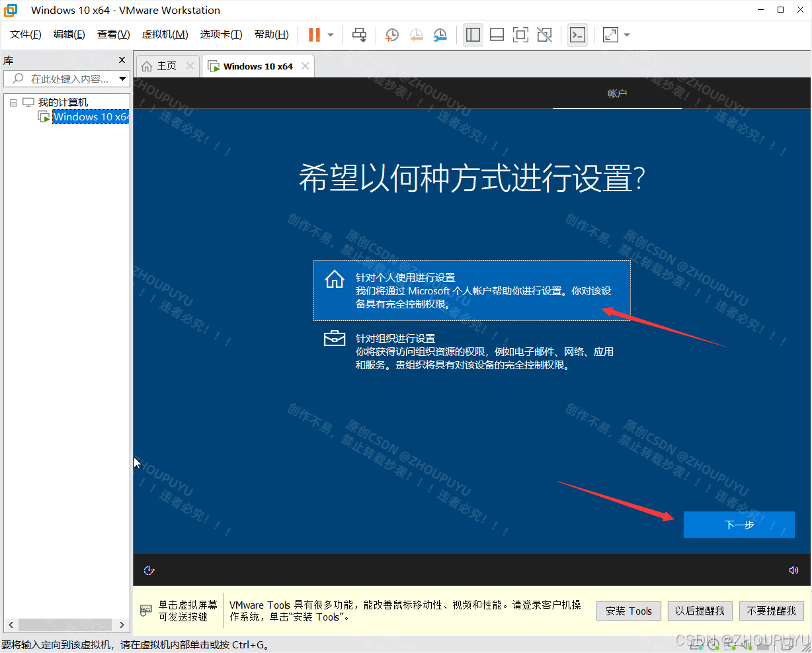
Task: Click the 以后提醒我 button
Action: (x=700, y=611)
